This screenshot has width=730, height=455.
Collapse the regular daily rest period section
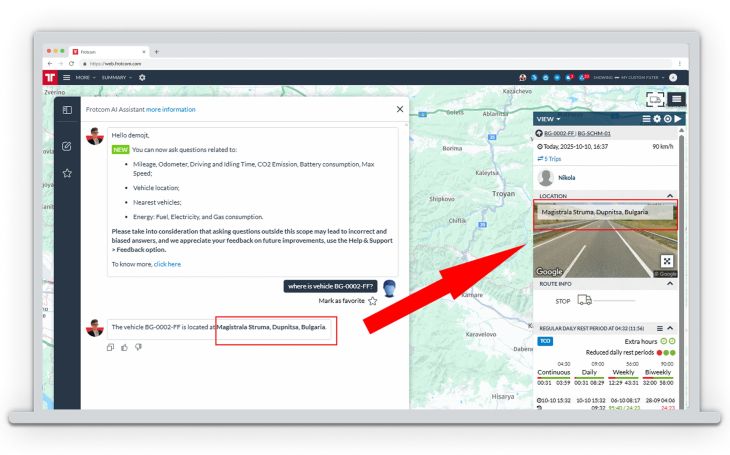tap(671, 328)
